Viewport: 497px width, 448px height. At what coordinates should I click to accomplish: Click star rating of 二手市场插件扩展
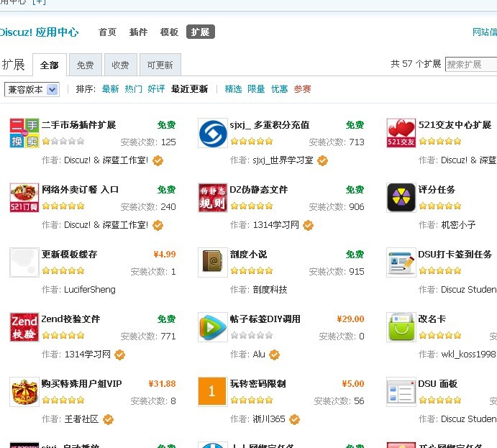[x=63, y=142]
